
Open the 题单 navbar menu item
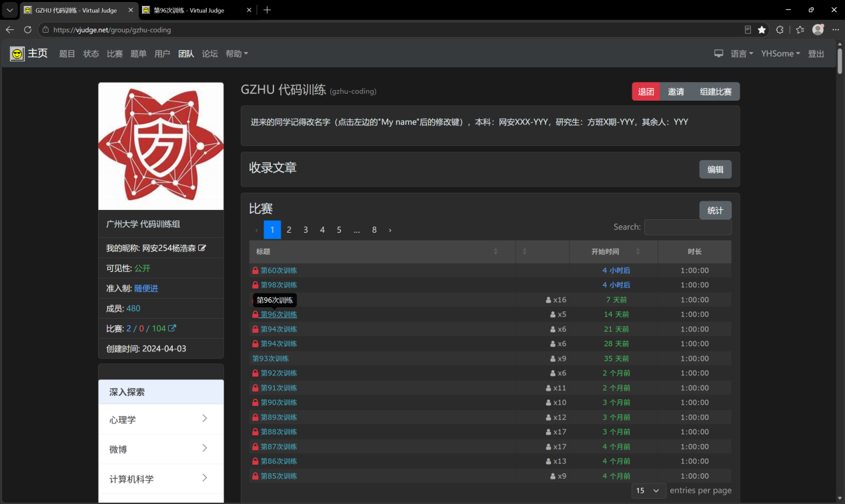point(139,53)
